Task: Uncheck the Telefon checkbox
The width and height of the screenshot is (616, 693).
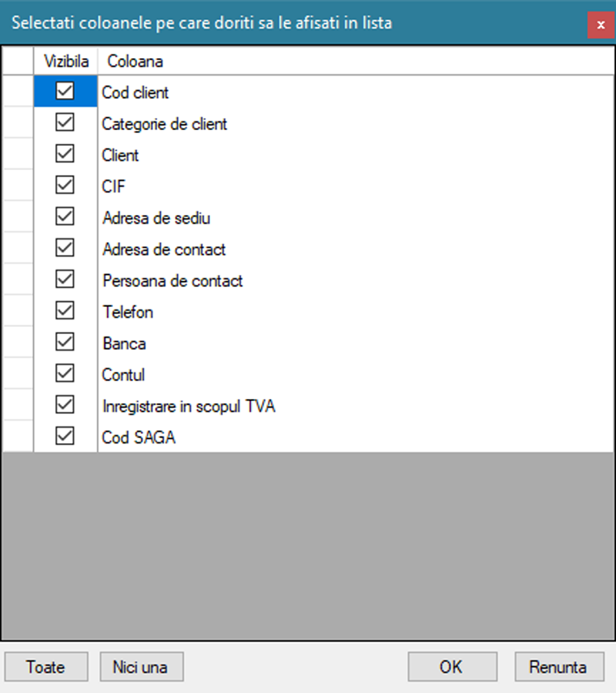Action: click(x=65, y=311)
